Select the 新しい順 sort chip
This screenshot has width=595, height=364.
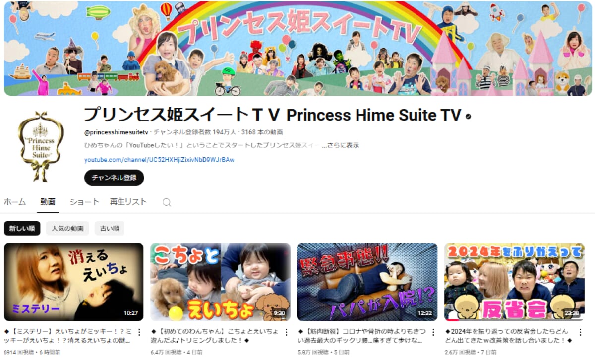point(22,228)
